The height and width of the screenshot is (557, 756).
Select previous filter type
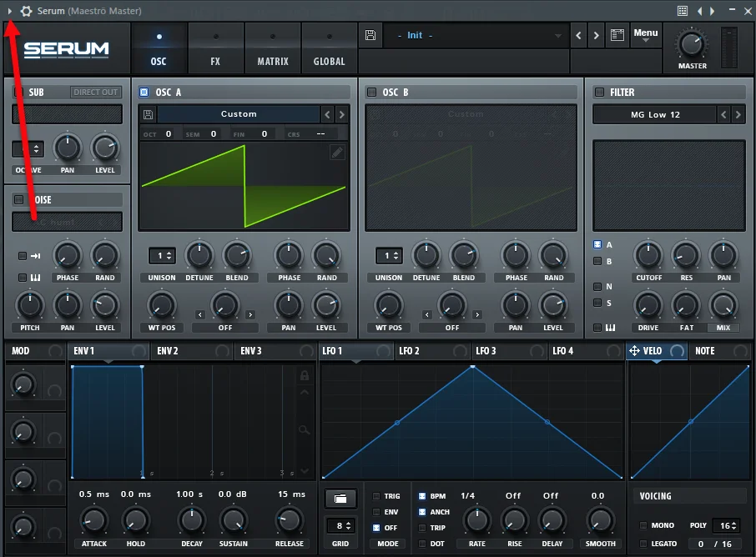pos(723,115)
